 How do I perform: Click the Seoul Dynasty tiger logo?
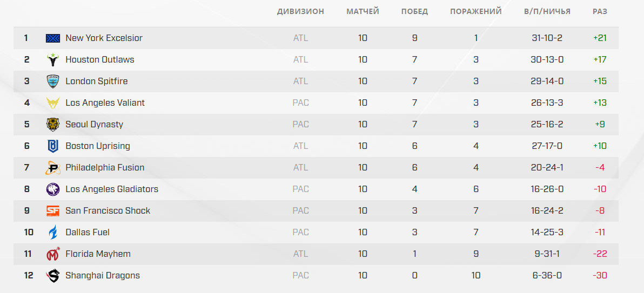[53, 124]
